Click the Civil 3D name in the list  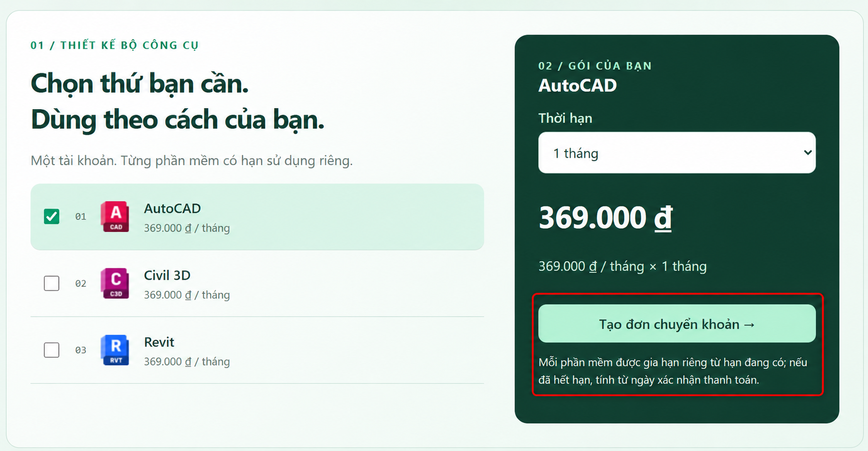[167, 275]
